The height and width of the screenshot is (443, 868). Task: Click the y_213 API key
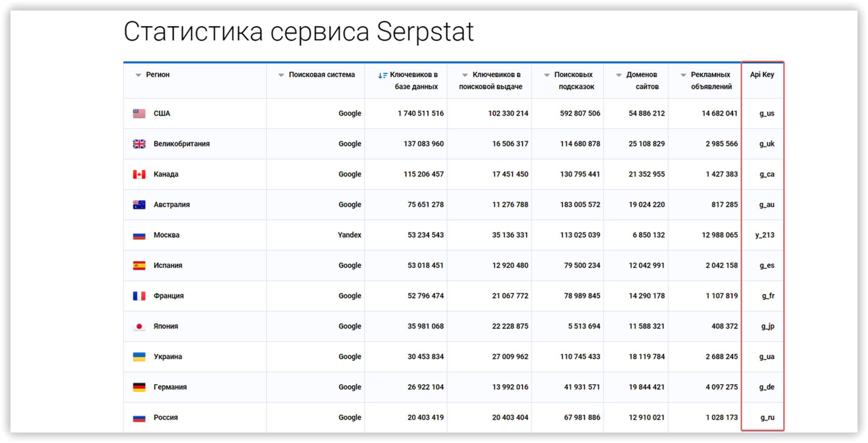click(x=765, y=235)
